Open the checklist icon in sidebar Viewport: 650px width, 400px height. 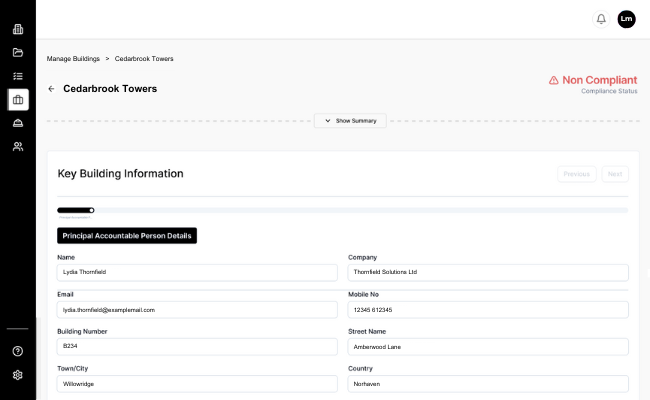pos(18,76)
